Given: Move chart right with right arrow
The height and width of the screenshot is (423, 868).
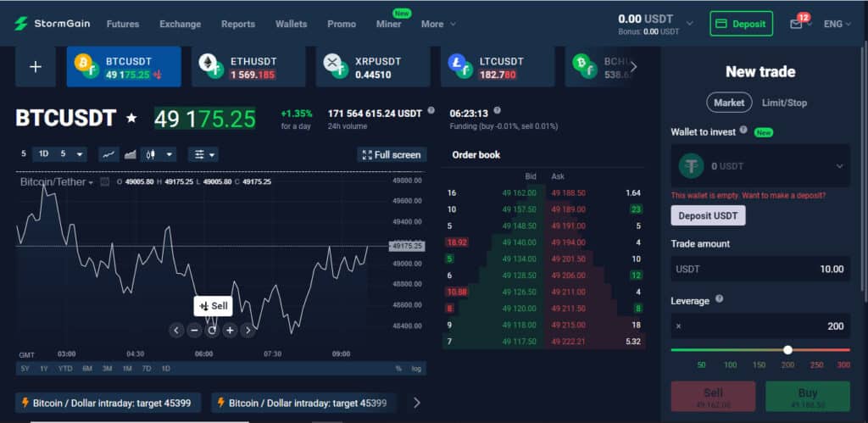Looking at the screenshot, I should click(x=248, y=331).
